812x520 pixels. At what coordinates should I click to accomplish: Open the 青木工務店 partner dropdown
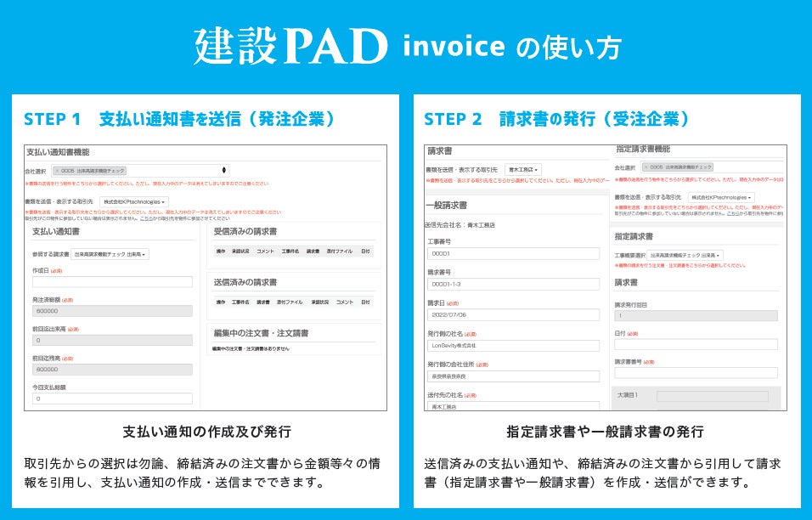point(523,170)
